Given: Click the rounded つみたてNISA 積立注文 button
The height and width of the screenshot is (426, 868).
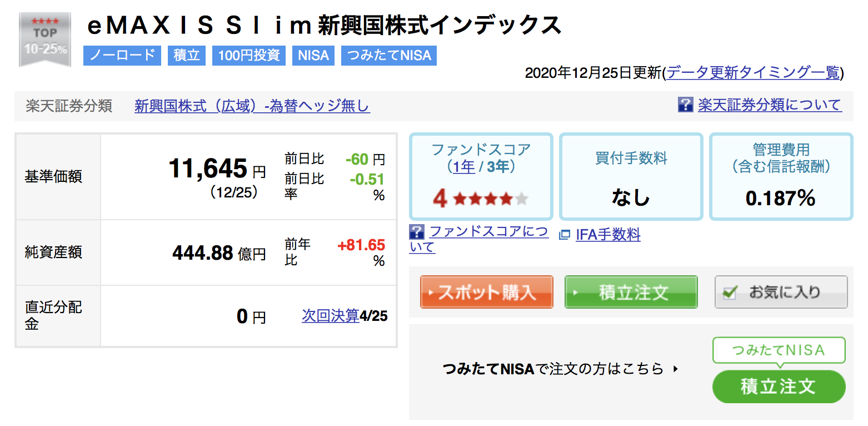Looking at the screenshot, I should [779, 387].
